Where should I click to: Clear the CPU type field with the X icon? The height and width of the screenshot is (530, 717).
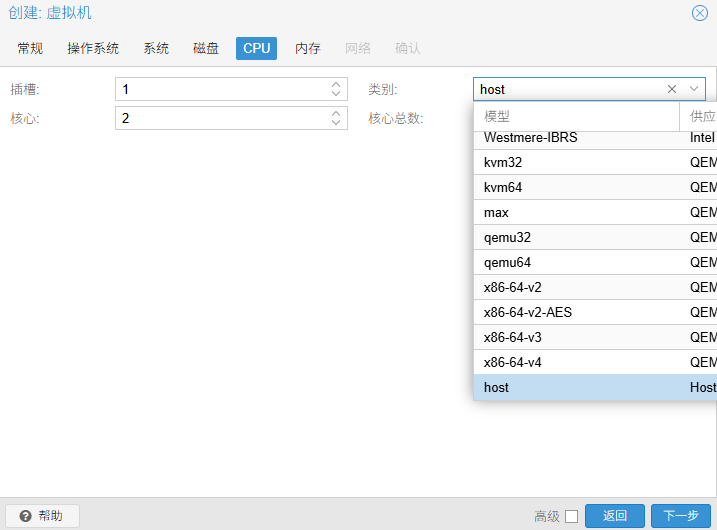pos(673,89)
